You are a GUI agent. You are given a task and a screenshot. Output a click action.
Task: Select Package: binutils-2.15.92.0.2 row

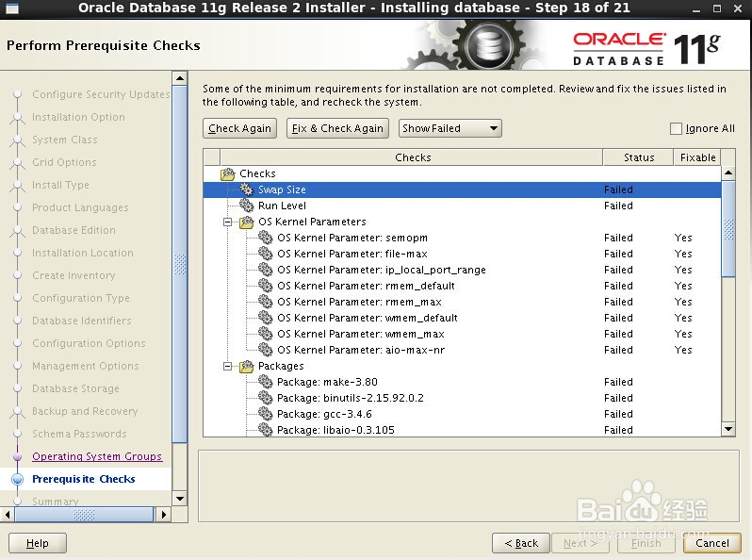click(462, 398)
